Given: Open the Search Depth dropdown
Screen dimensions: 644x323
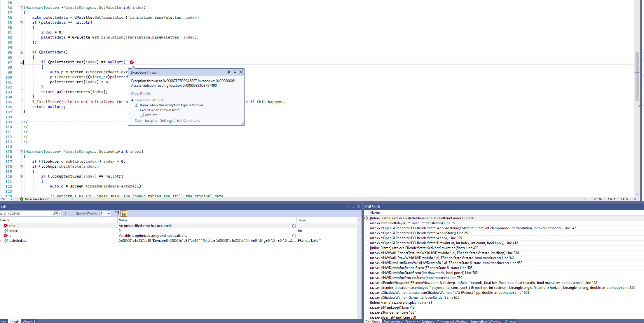Looking at the screenshot, I should pos(109,213).
